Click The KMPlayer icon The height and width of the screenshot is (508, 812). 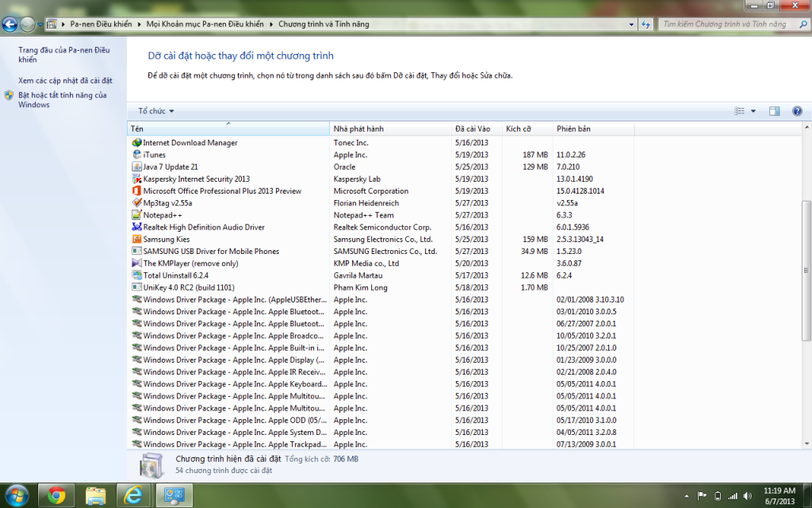tap(136, 264)
